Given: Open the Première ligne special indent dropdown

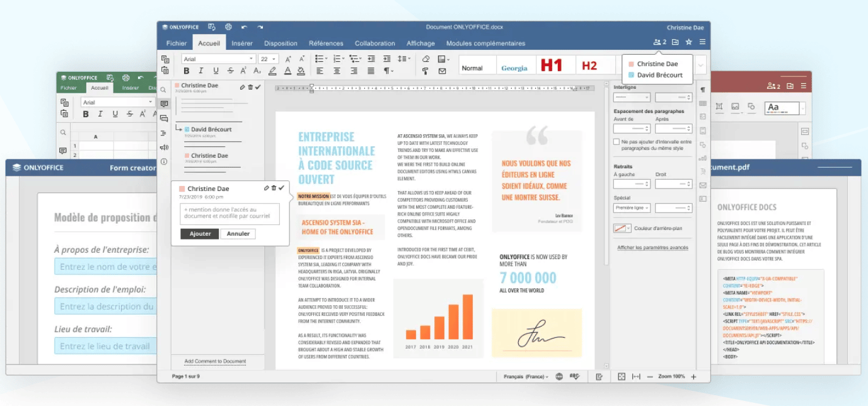Looking at the screenshot, I should [x=632, y=207].
